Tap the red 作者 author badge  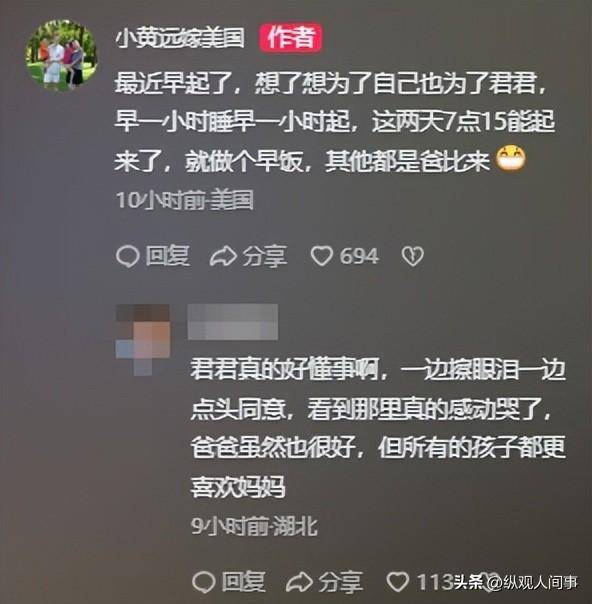[x=290, y=38]
